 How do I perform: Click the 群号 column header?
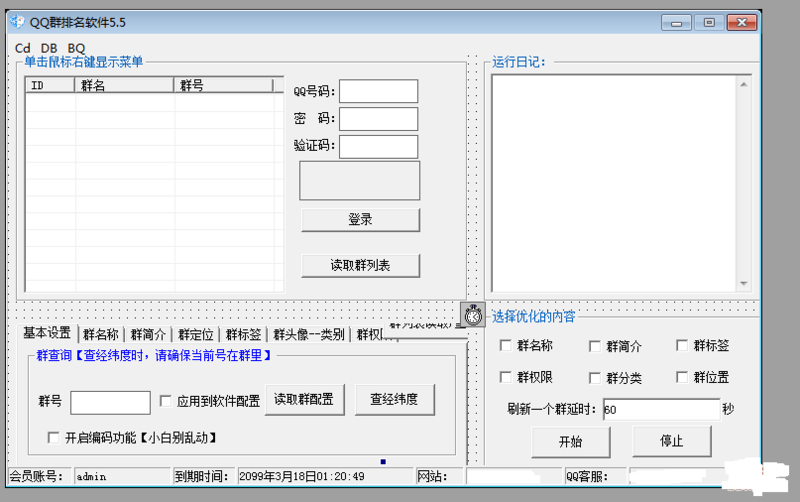coord(223,85)
